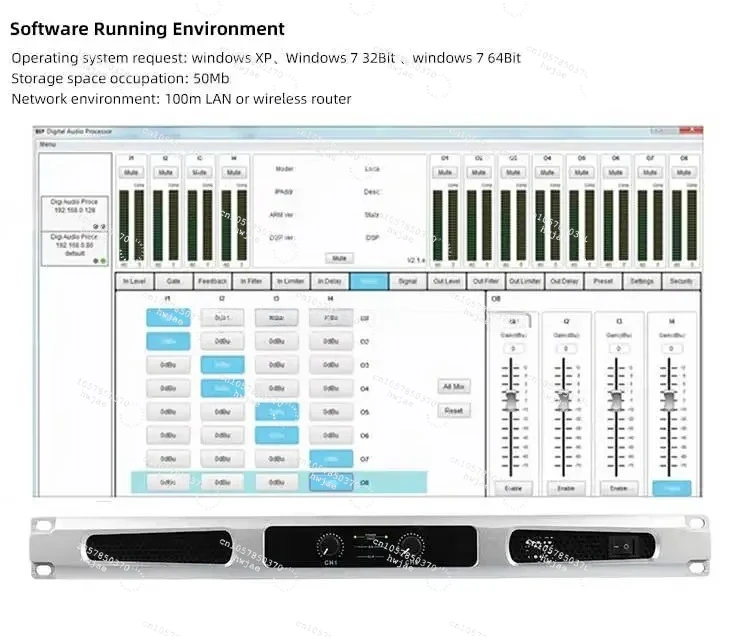
Task: Select the highlighted blue Matrix tab
Action: [369, 281]
